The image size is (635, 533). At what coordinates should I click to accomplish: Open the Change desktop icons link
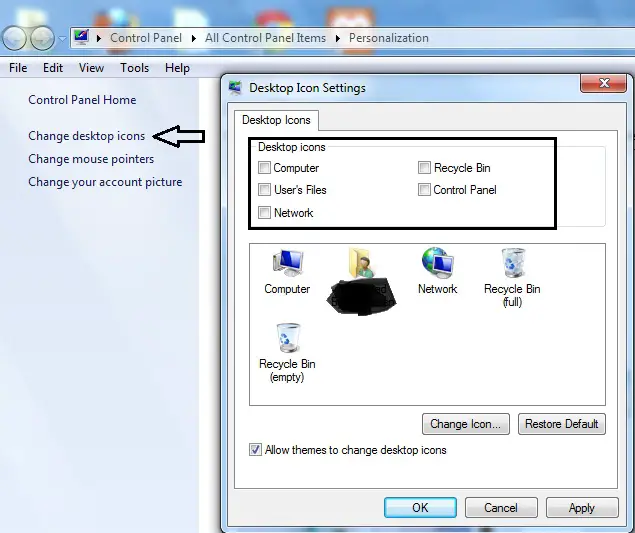point(87,136)
